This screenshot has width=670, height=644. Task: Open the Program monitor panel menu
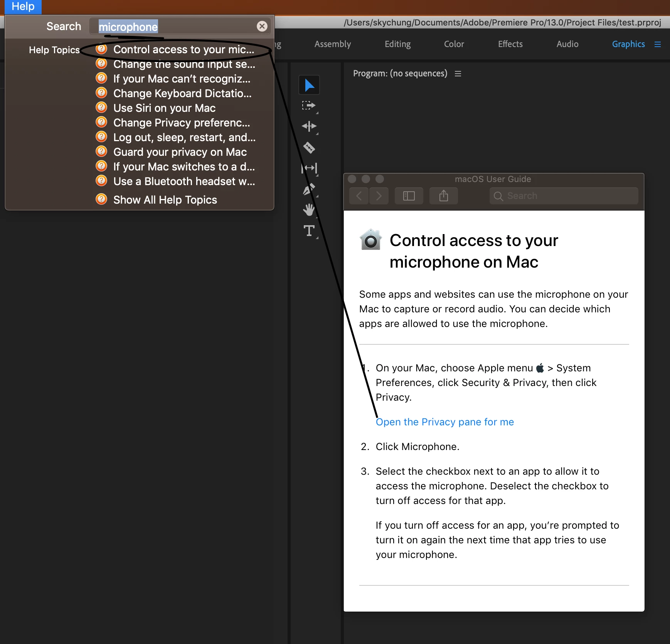pos(458,74)
